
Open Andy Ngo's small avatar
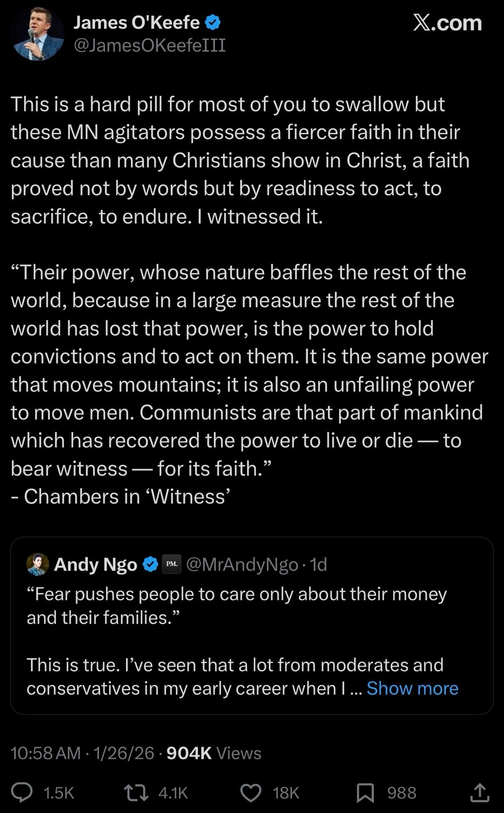(37, 564)
